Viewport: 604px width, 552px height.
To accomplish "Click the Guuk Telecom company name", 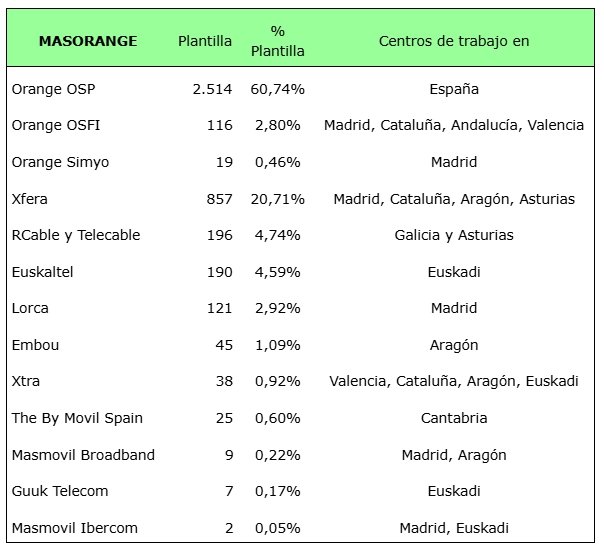I will tap(60, 491).
